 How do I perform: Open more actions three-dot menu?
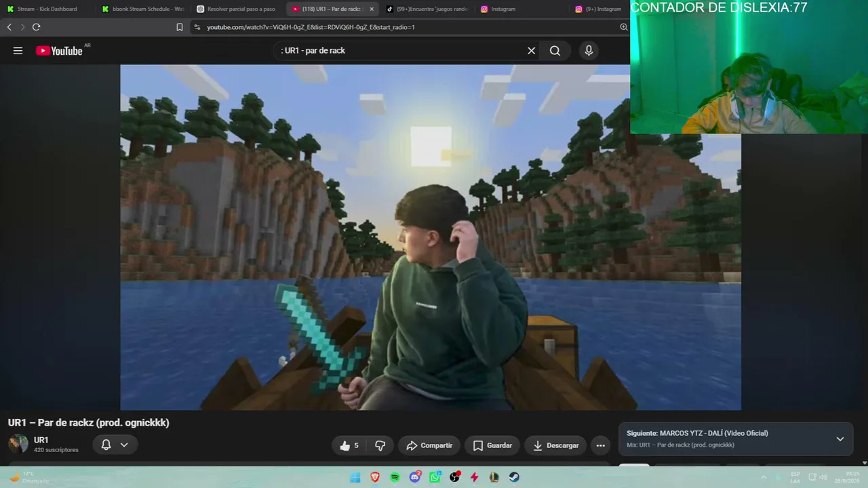(x=600, y=445)
